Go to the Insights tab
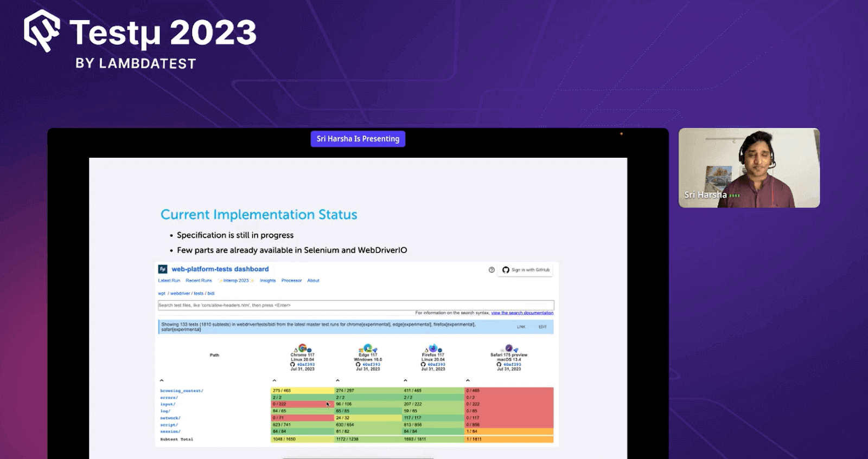 tap(268, 281)
